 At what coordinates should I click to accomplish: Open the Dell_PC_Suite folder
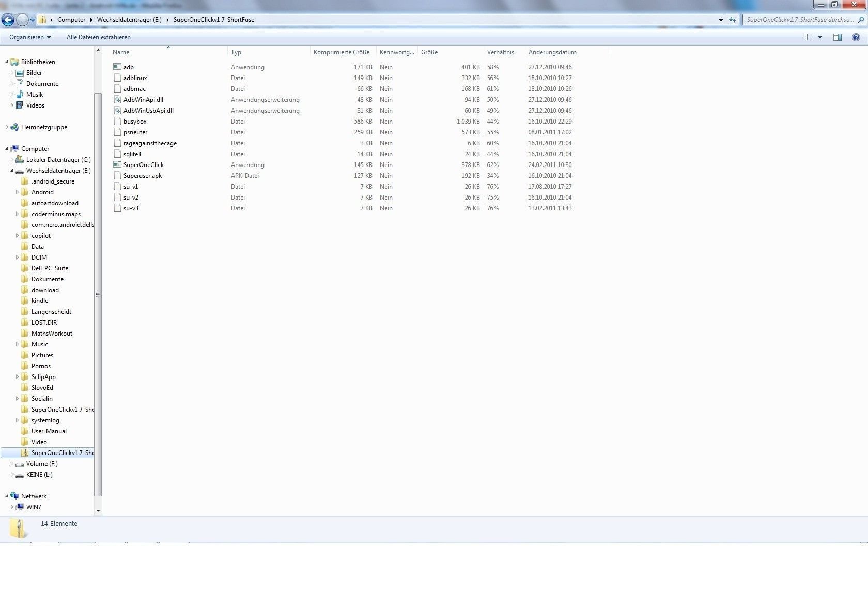coord(49,268)
